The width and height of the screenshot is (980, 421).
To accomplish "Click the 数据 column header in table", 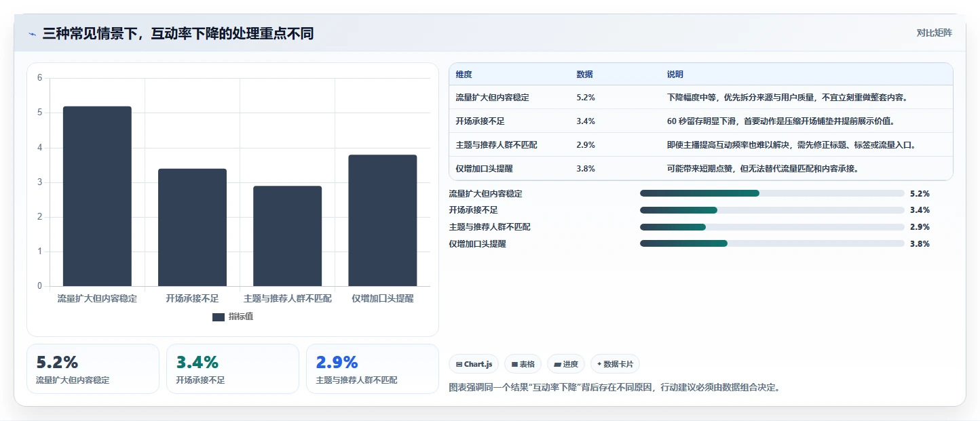I will click(584, 74).
